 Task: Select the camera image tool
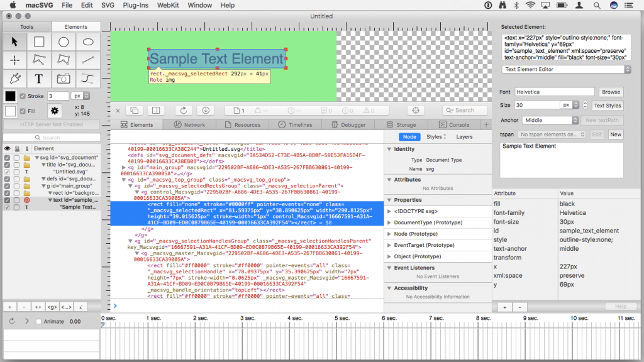(x=65, y=78)
